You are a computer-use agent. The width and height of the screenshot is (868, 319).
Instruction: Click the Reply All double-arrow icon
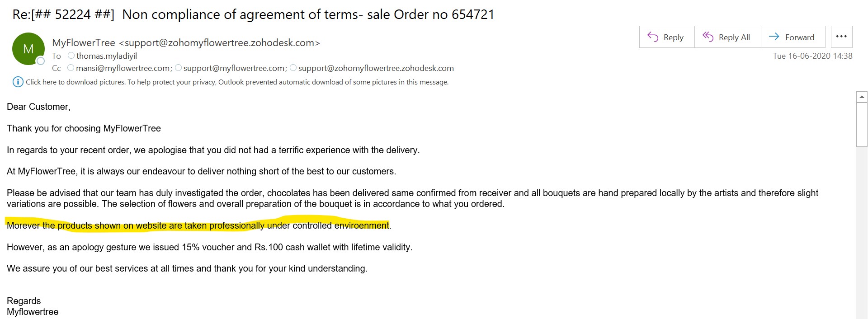pos(708,37)
